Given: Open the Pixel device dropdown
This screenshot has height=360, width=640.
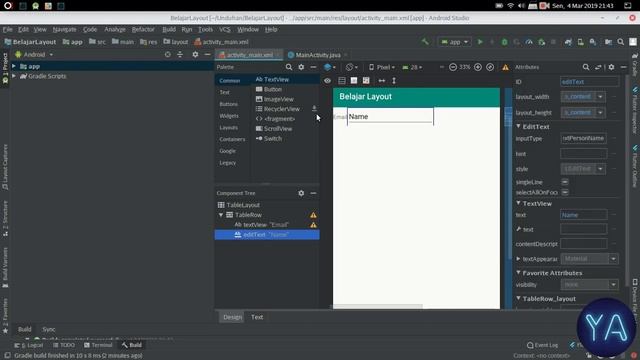Looking at the screenshot, I should point(382,67).
